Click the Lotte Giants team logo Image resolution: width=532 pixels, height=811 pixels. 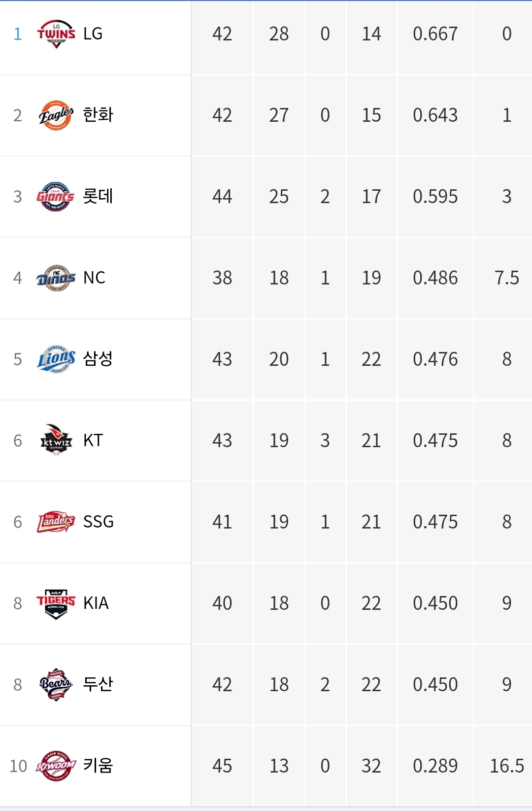[56, 197]
